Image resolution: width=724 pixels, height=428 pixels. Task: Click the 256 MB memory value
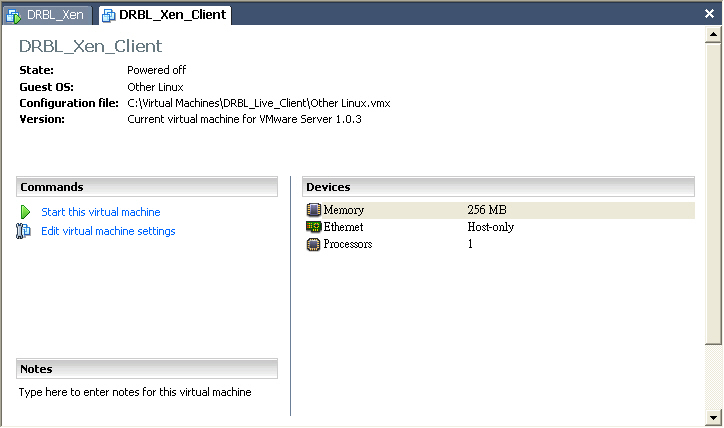(x=487, y=210)
